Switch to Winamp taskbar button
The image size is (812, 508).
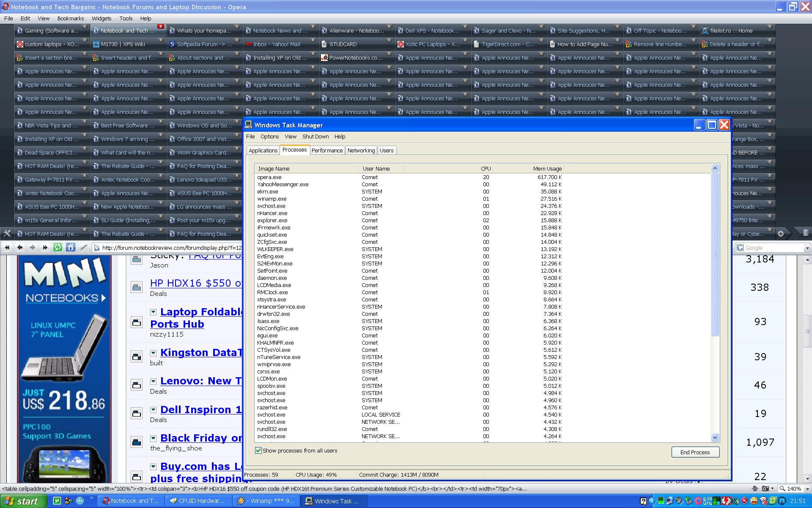click(266, 501)
